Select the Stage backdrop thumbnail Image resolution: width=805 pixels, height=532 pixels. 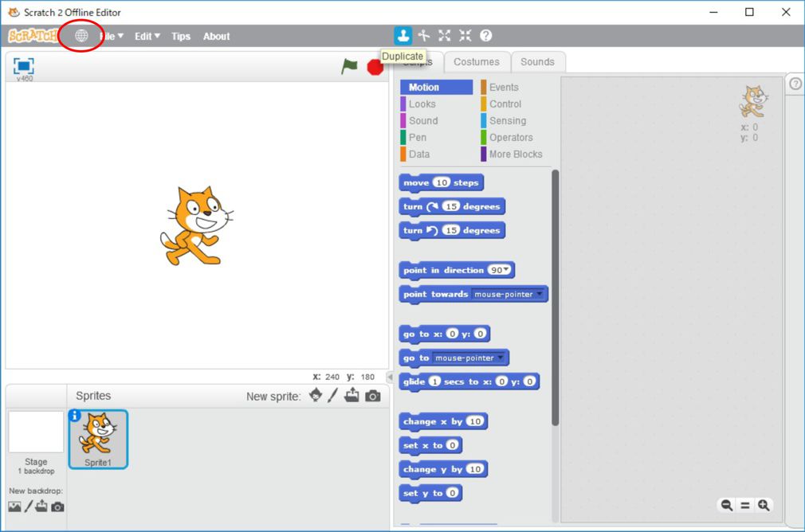click(36, 432)
